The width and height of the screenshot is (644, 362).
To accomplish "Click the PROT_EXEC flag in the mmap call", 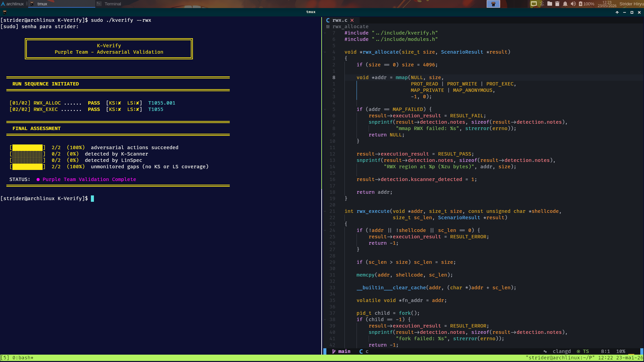I will [500, 84].
